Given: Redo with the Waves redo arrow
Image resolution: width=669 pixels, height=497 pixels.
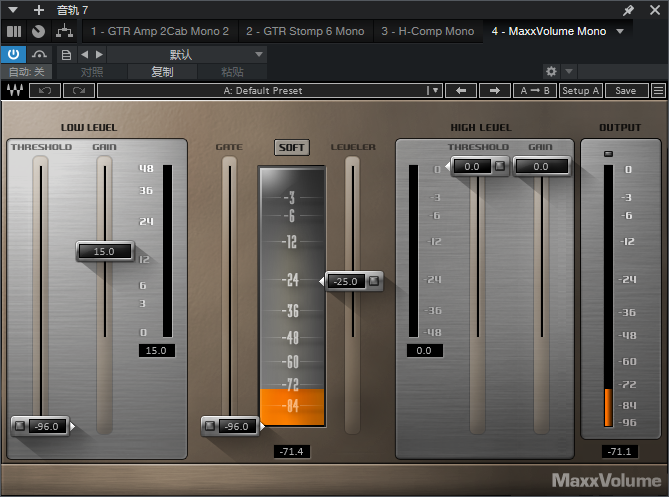Looking at the screenshot, I should tap(79, 90).
